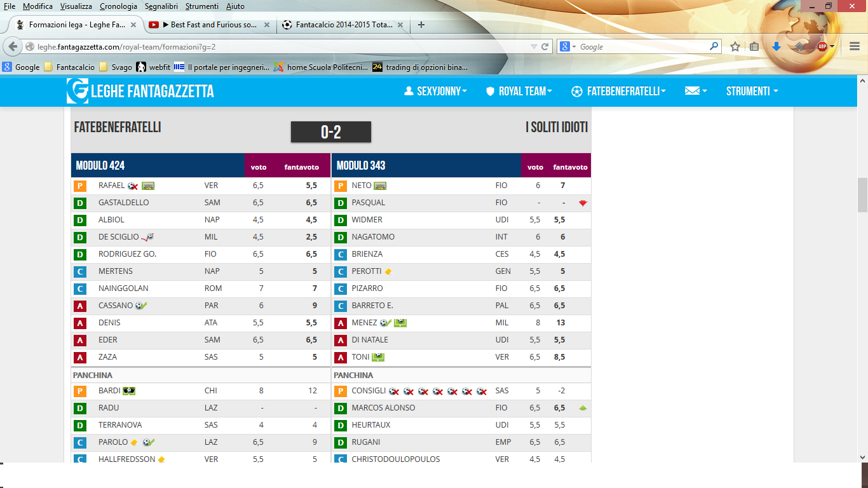Click the page reload icon

545,46
